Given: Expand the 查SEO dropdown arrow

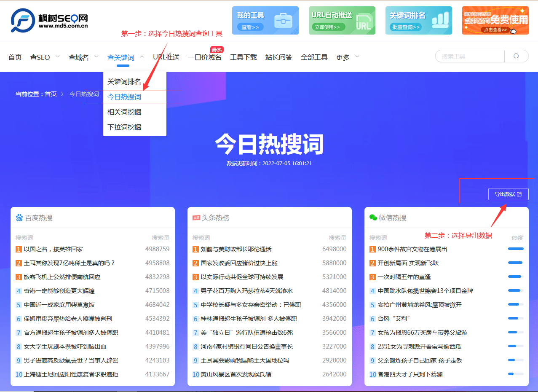Looking at the screenshot, I should pyautogui.click(x=58, y=56).
